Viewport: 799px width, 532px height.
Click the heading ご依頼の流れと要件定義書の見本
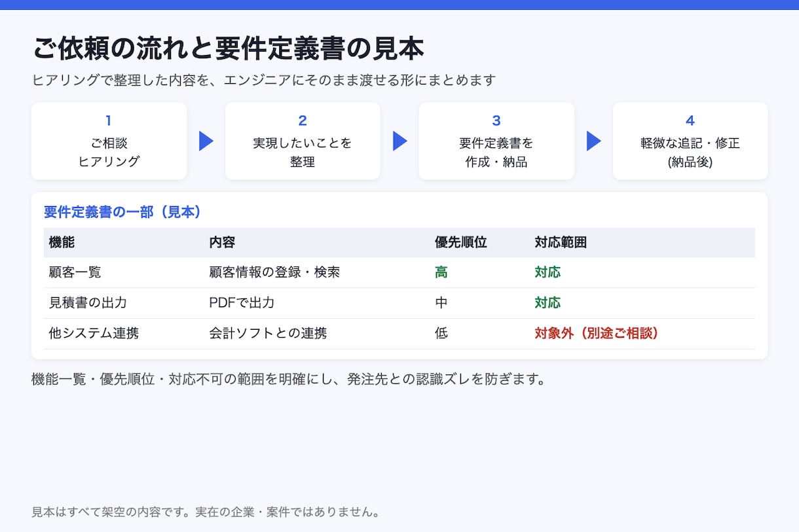(x=228, y=48)
